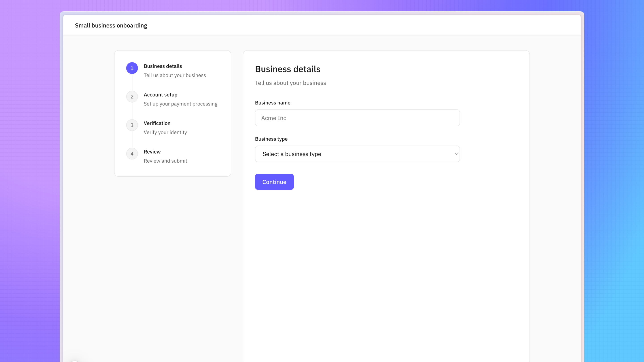This screenshot has height=362, width=644.
Task: Click the Small business onboarding title
Action: [x=111, y=25]
